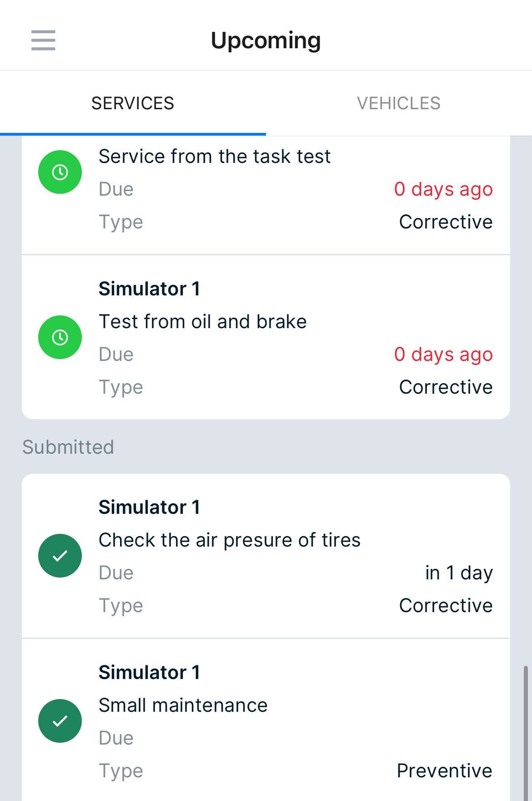
Task: Select the SERVICES tab
Action: (x=133, y=102)
